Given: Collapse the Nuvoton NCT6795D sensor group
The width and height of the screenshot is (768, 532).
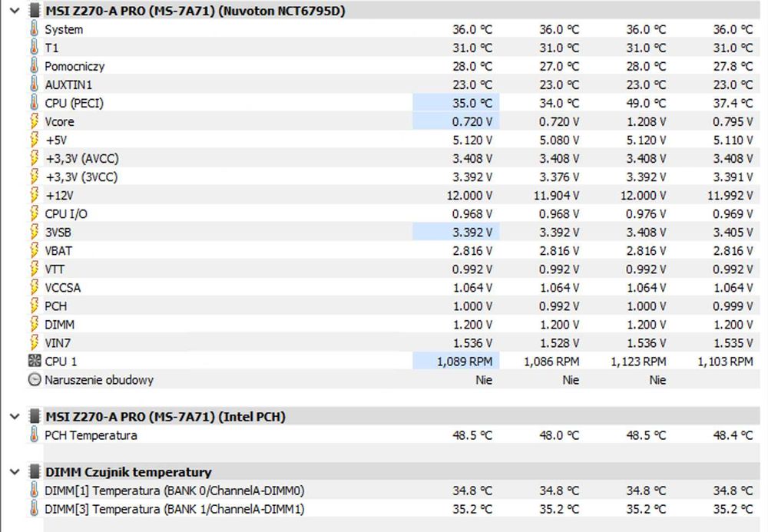Looking at the screenshot, I should tap(13, 11).
